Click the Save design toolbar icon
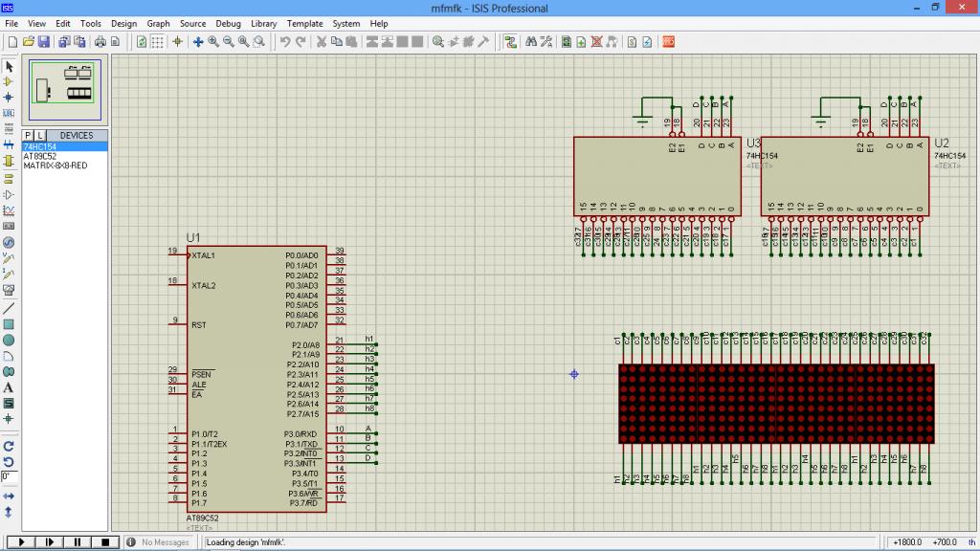The image size is (980, 551). click(x=44, y=42)
